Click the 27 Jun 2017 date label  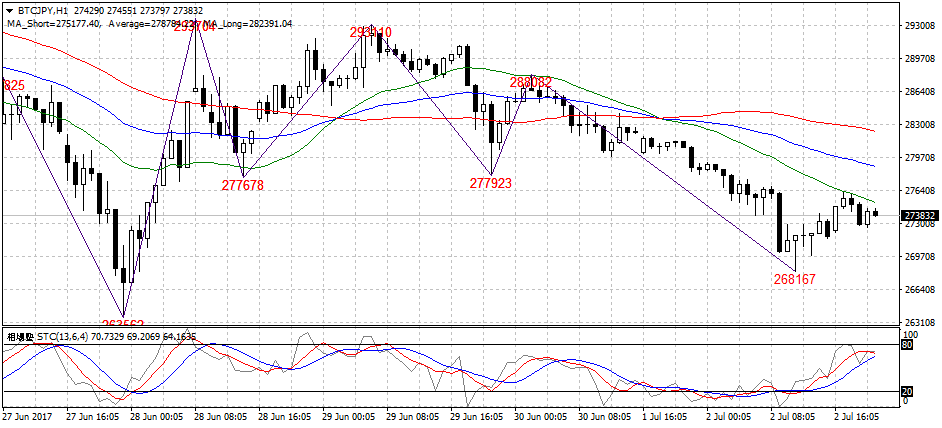coord(27,415)
